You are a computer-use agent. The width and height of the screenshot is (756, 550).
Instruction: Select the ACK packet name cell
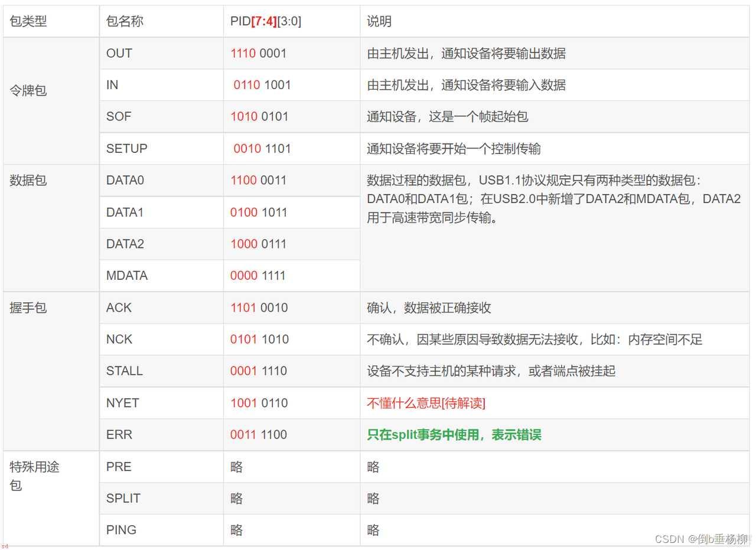(x=162, y=307)
